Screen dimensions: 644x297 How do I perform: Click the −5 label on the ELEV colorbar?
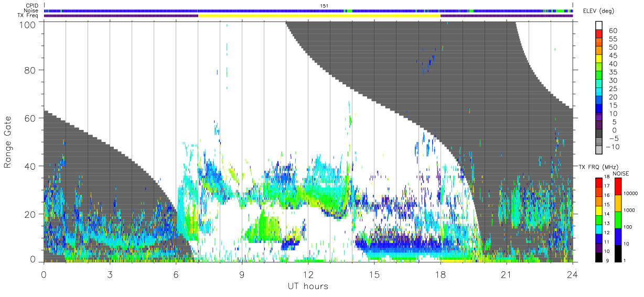(614, 139)
